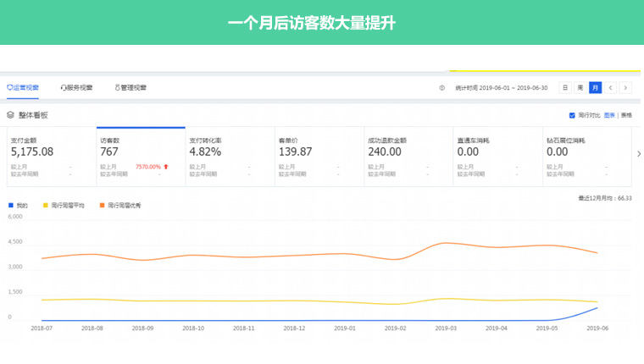Select the 月 month button

[x=596, y=88]
